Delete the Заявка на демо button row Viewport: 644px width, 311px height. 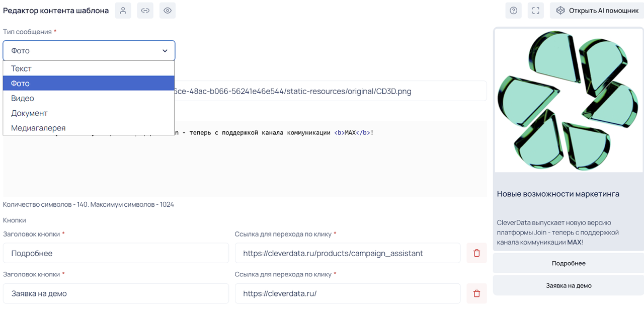pyautogui.click(x=477, y=293)
